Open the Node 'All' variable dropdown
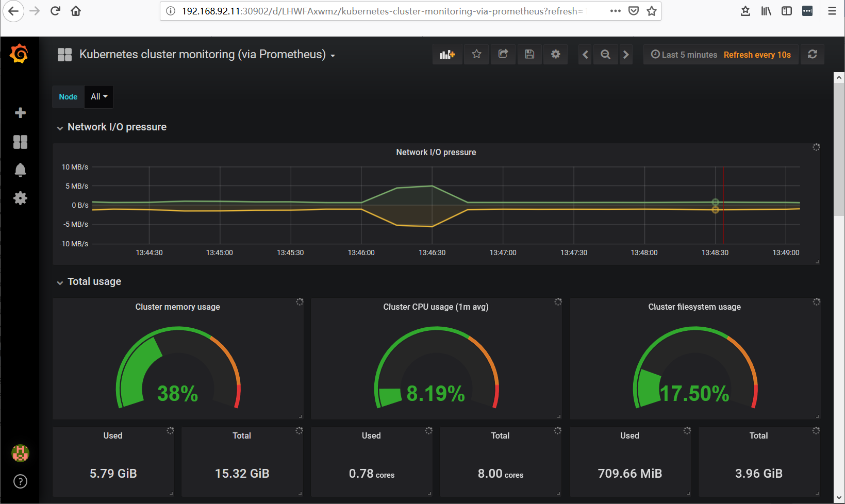 (x=99, y=96)
